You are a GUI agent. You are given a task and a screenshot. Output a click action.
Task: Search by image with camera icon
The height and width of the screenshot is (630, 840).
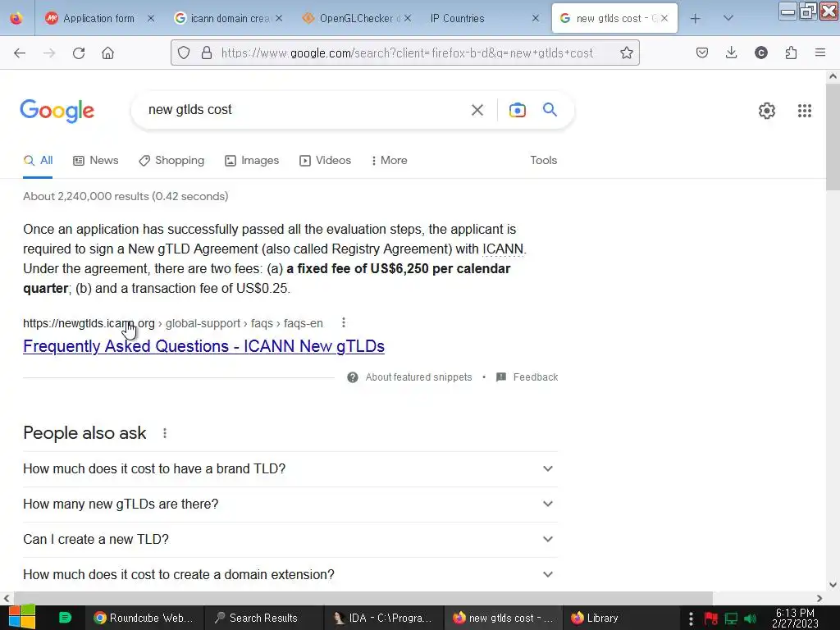point(517,110)
